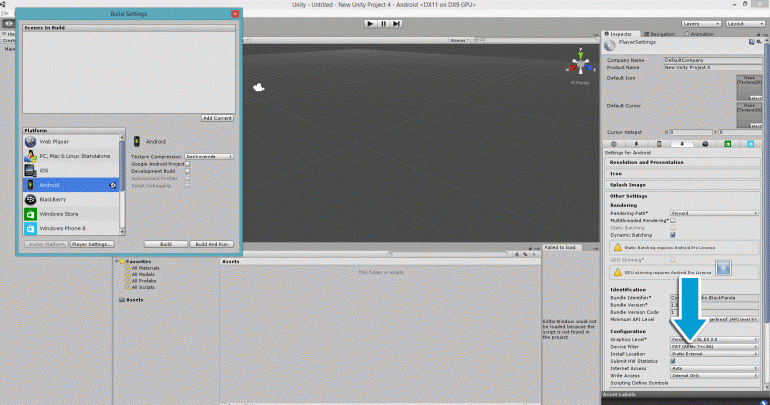Toggle the Google Android Project checkbox
Image resolution: width=770 pixels, height=405 pixels.
[187, 163]
